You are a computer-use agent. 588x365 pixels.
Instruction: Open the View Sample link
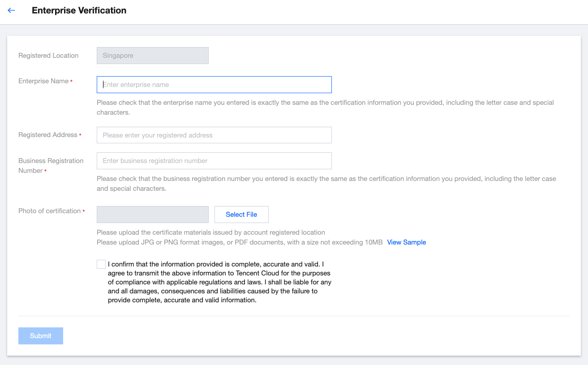coord(406,242)
